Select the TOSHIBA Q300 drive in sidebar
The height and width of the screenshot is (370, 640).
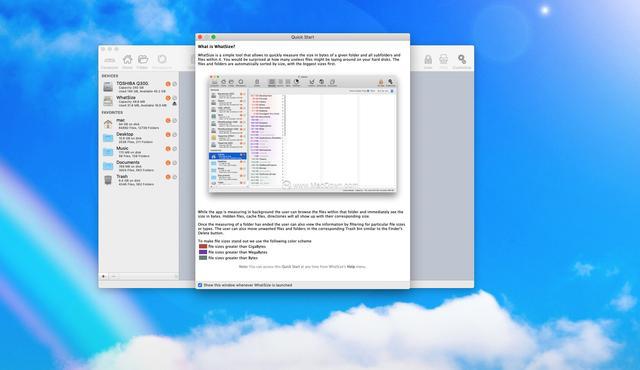pos(139,87)
